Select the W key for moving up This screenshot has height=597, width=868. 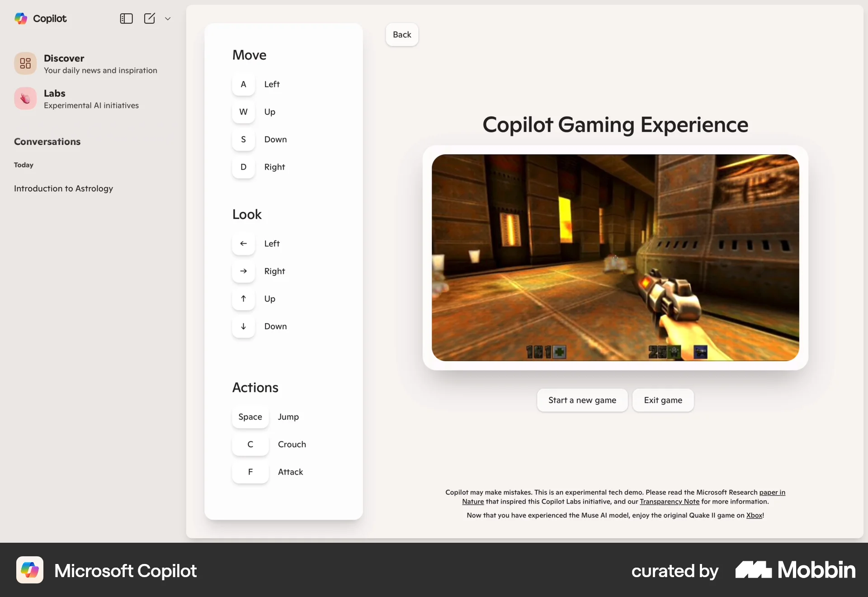[243, 112]
